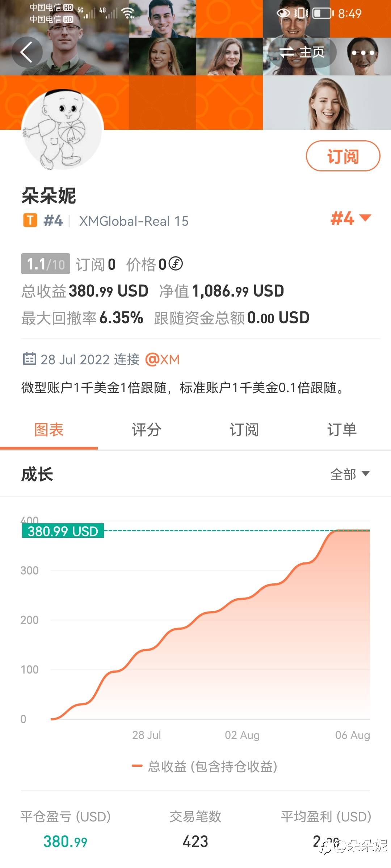Image resolution: width=391 pixels, height=868 pixels.
Task: Tap the cartoon profile avatar
Action: [x=63, y=130]
